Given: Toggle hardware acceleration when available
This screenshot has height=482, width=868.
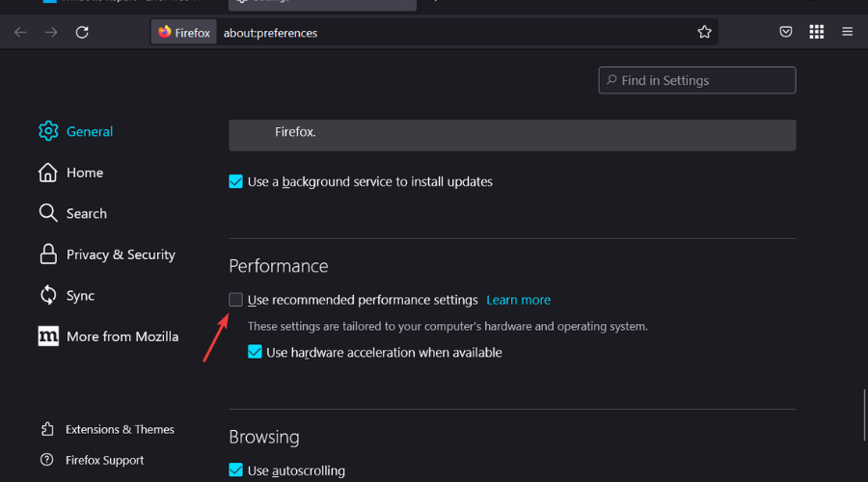Looking at the screenshot, I should [255, 352].
